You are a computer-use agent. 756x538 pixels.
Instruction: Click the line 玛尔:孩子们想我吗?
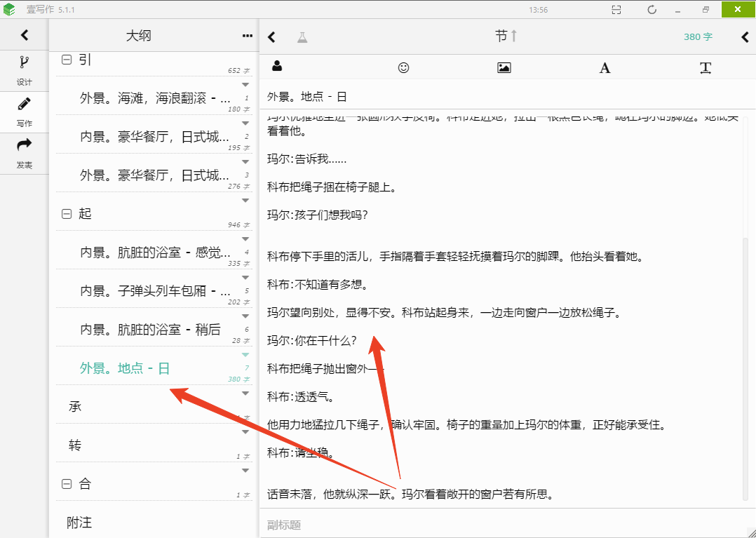(x=318, y=215)
